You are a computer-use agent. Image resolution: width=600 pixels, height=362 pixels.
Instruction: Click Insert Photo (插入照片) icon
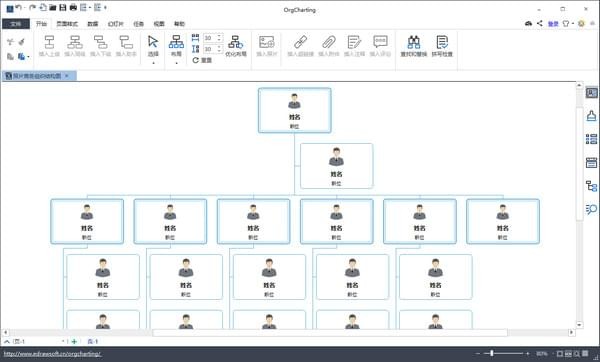[267, 42]
